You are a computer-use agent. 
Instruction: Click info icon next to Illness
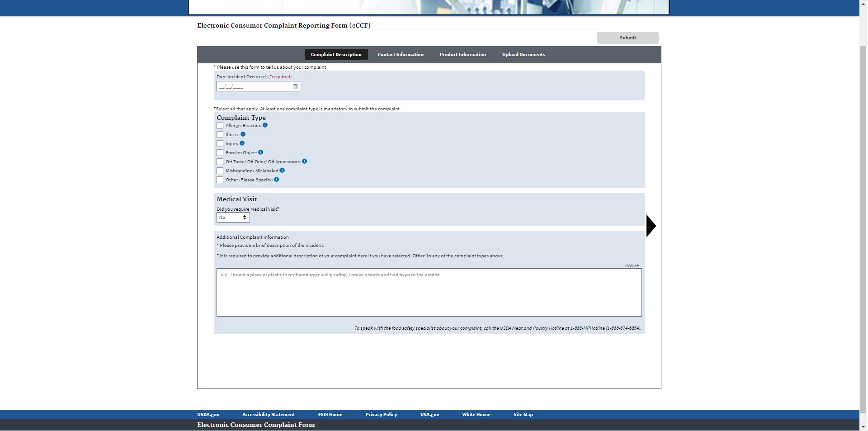243,134
